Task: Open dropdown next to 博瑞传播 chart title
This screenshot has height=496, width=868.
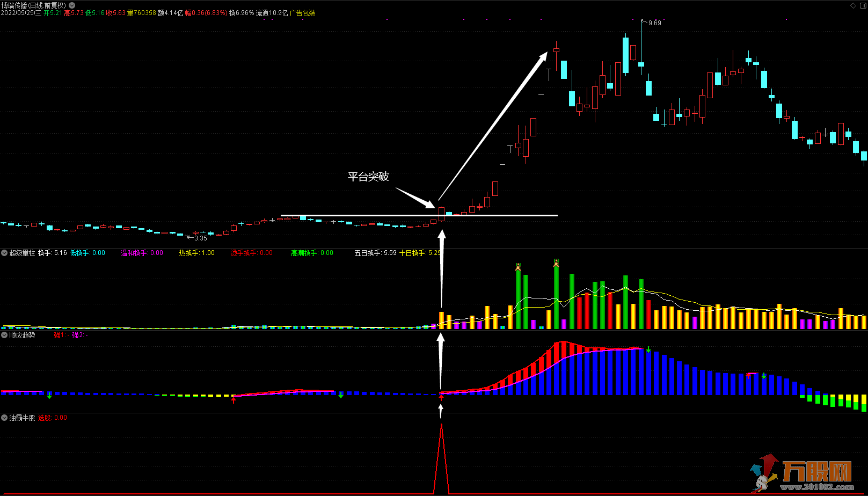Action: click(72, 5)
